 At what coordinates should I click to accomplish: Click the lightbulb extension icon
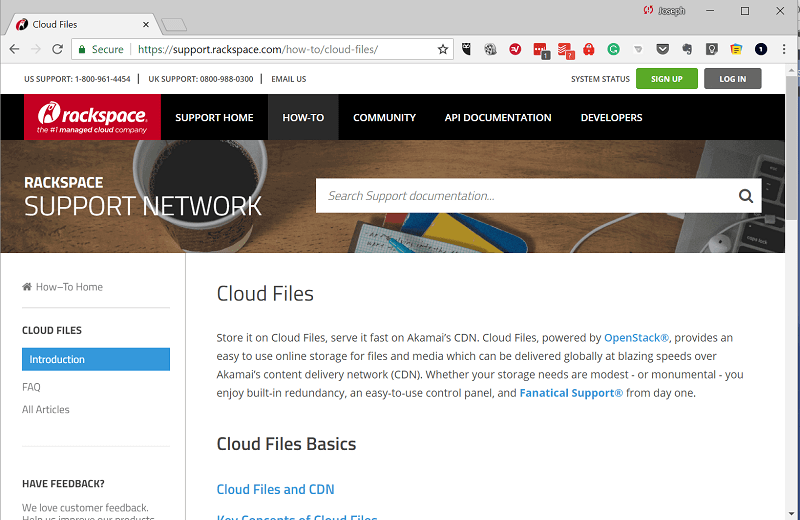click(712, 49)
